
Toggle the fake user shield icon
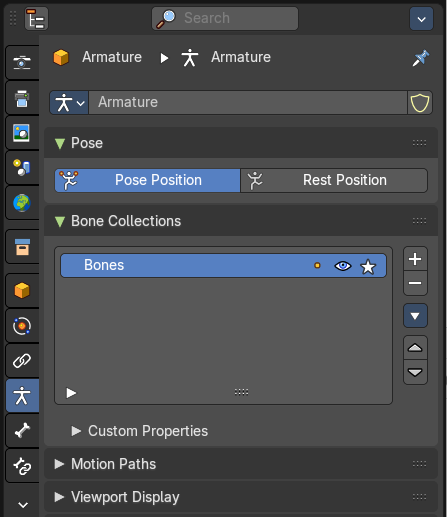pyautogui.click(x=420, y=103)
